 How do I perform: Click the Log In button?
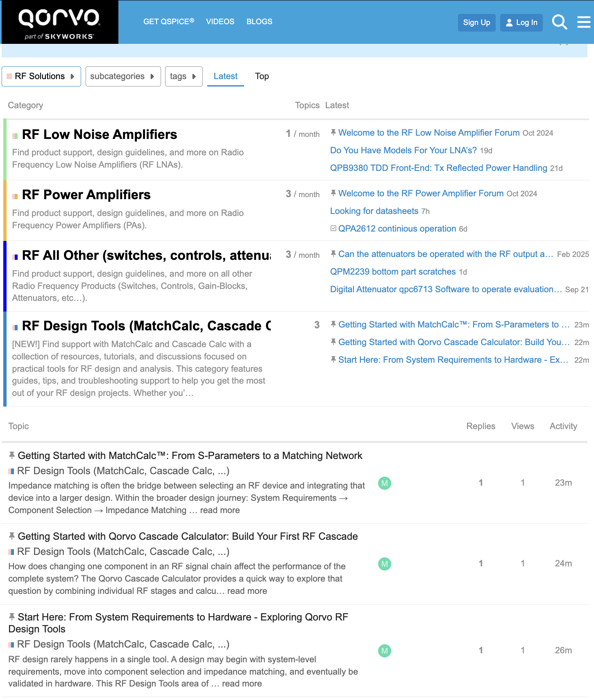coord(521,23)
